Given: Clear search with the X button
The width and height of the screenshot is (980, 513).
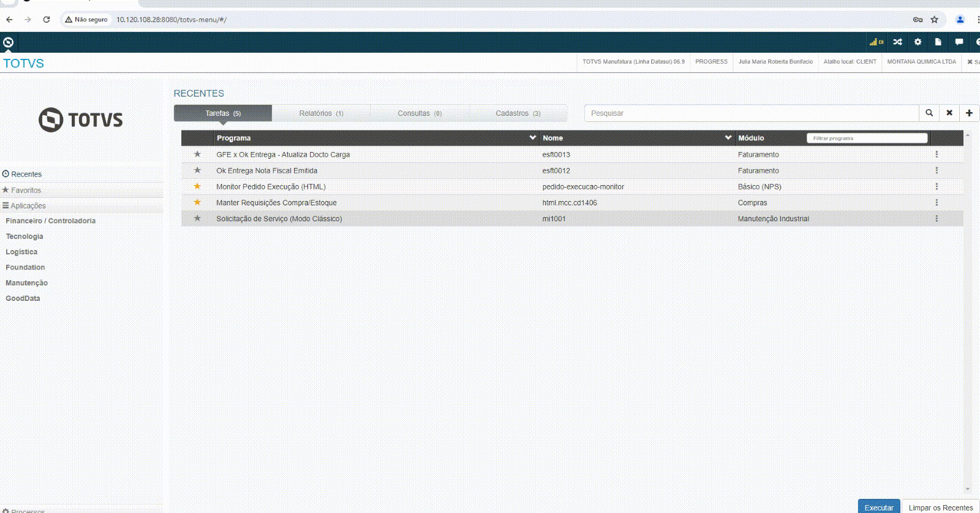Looking at the screenshot, I should pyautogui.click(x=949, y=113).
